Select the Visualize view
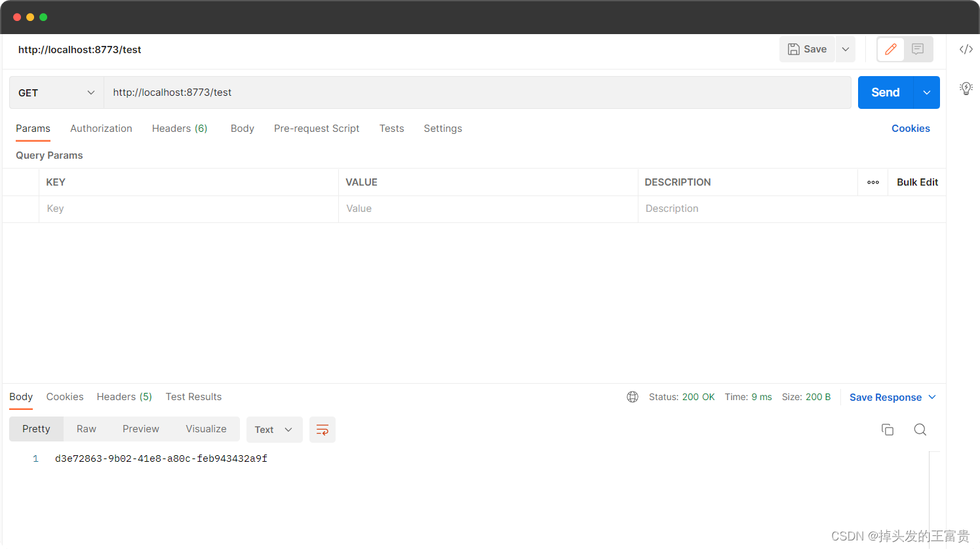Screen dimensions: 980x549 point(206,429)
